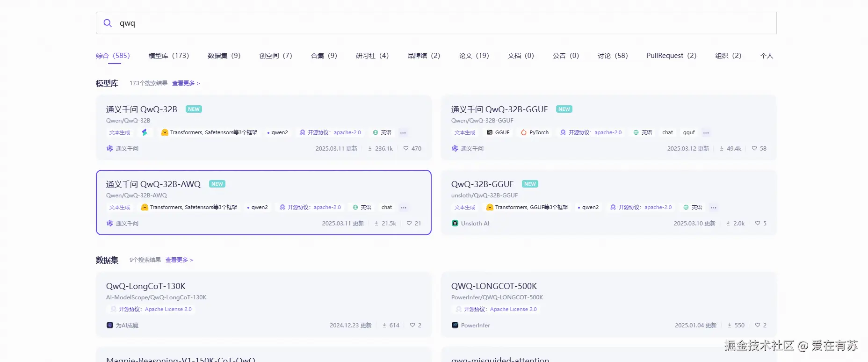Click the download icon showing 236.1k
The image size is (868, 362).
pos(370,148)
